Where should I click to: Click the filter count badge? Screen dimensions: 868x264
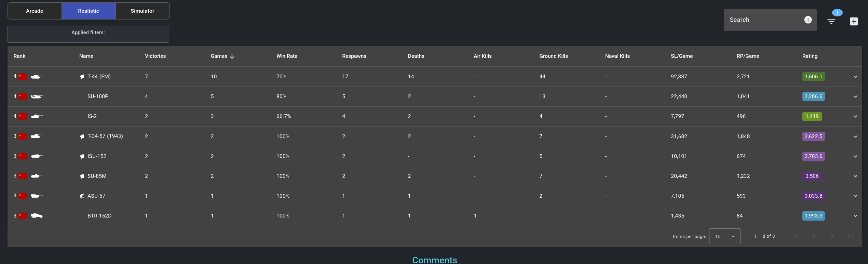click(x=837, y=13)
